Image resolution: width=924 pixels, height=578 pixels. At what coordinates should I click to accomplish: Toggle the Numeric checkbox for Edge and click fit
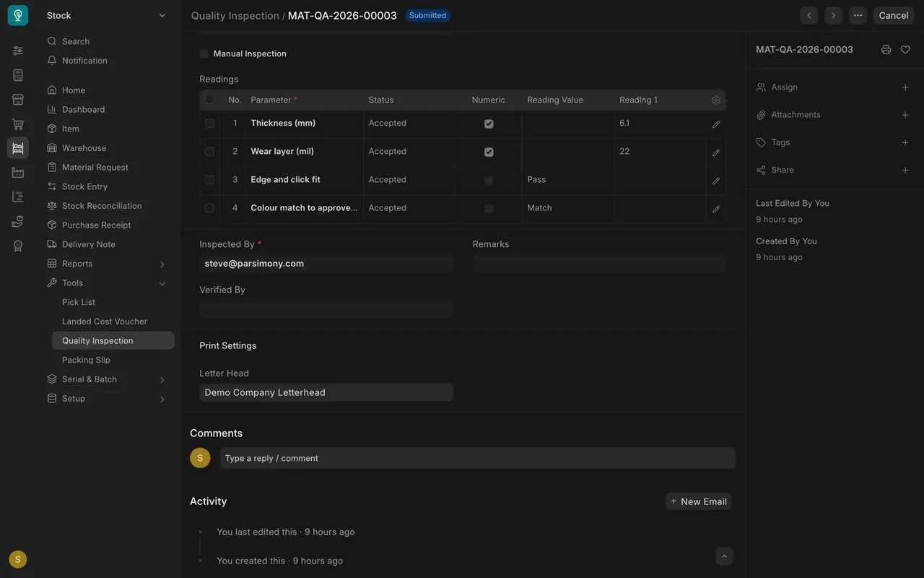click(x=489, y=181)
